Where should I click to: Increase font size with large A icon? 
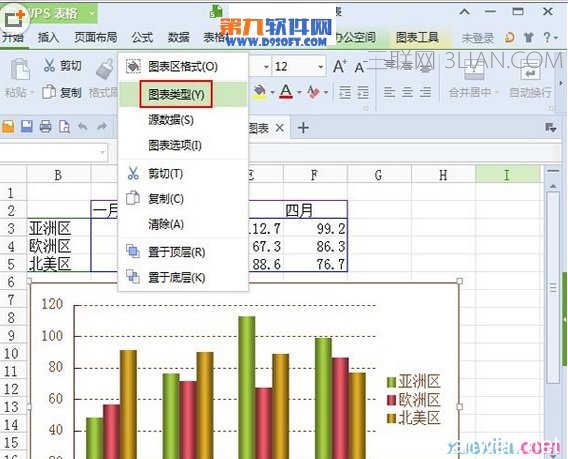(x=339, y=66)
